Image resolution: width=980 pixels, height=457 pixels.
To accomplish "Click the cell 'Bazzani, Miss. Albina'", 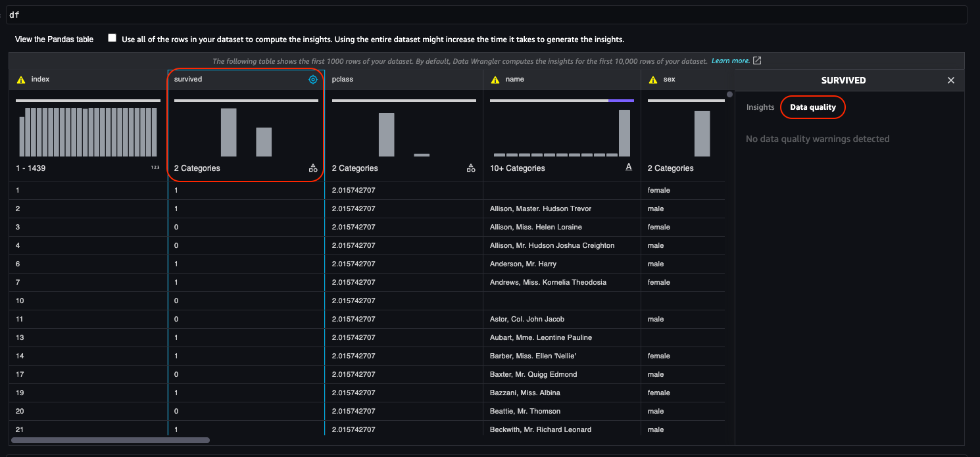I will click(525, 393).
